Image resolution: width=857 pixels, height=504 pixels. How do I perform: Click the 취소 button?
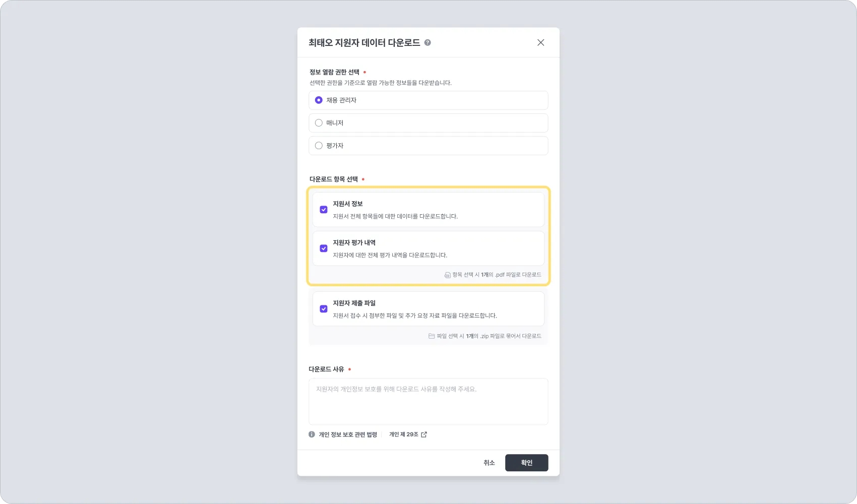(x=489, y=463)
